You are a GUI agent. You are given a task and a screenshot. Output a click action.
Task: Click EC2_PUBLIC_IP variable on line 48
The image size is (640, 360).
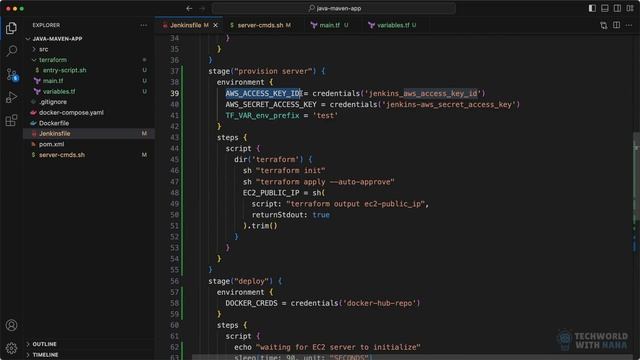coord(271,193)
